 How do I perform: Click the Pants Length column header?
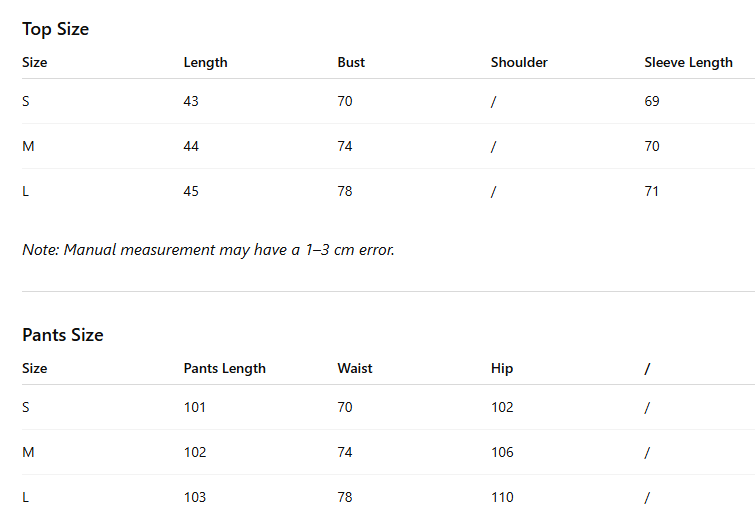pos(224,368)
